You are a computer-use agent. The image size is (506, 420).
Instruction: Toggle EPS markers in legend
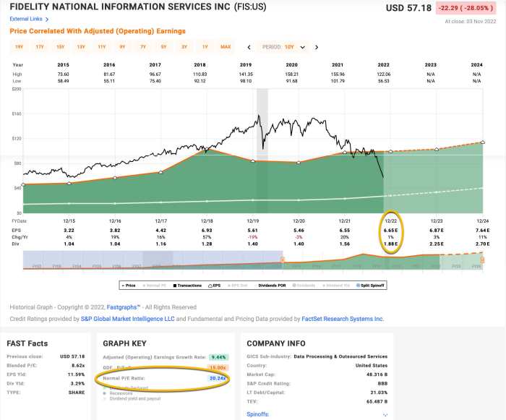pos(214,286)
